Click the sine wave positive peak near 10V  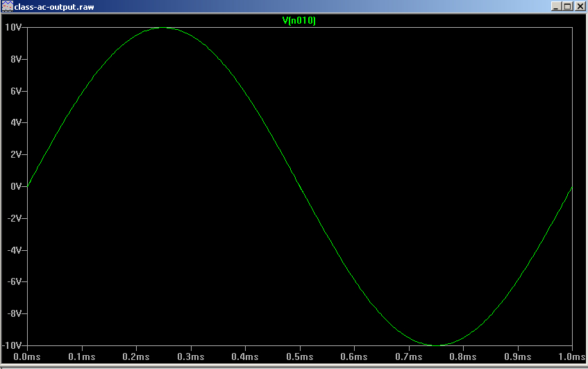click(163, 27)
